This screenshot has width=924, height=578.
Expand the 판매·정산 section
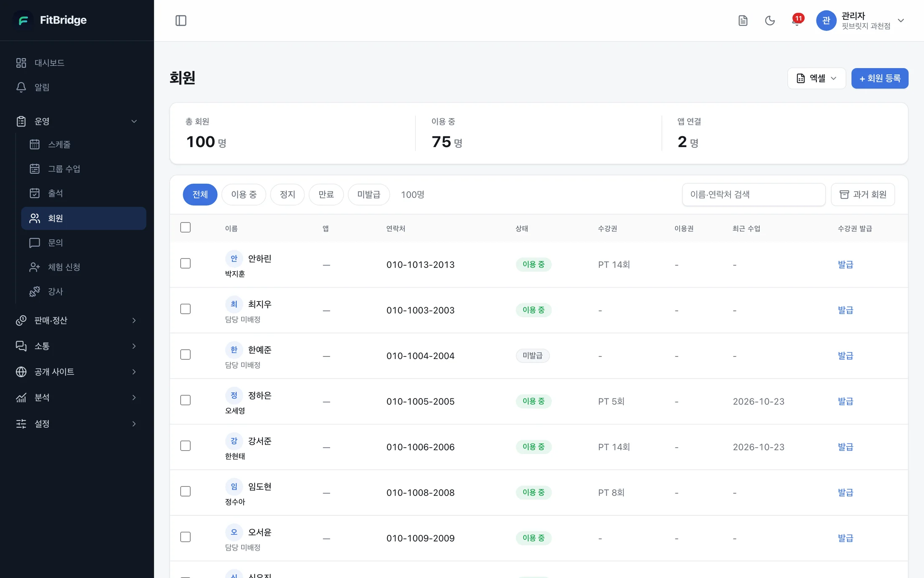tap(77, 320)
